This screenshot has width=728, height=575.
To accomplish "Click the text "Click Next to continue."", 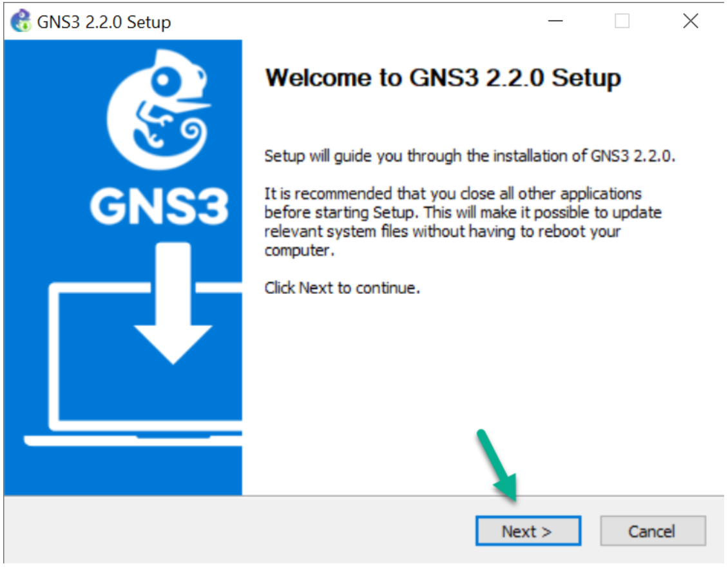I will (x=342, y=288).
